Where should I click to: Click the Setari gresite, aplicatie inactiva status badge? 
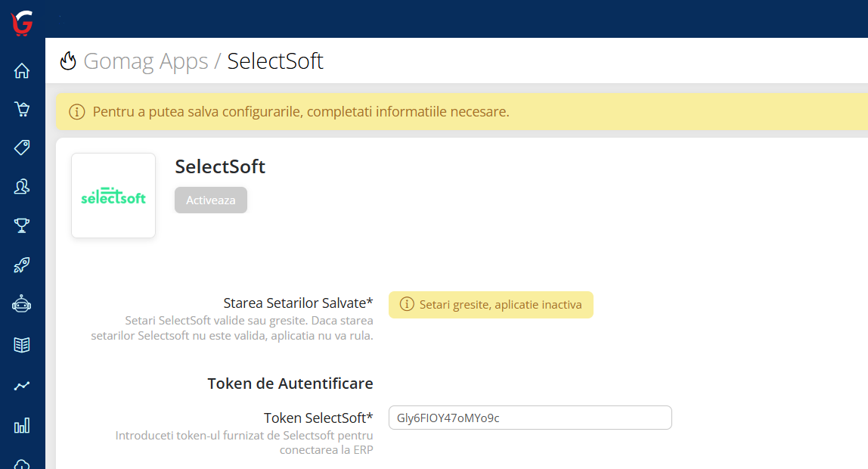tap(491, 304)
